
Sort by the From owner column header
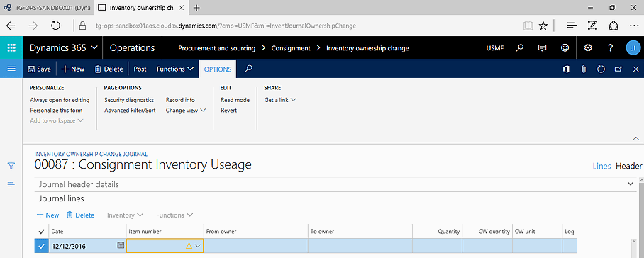point(256,232)
